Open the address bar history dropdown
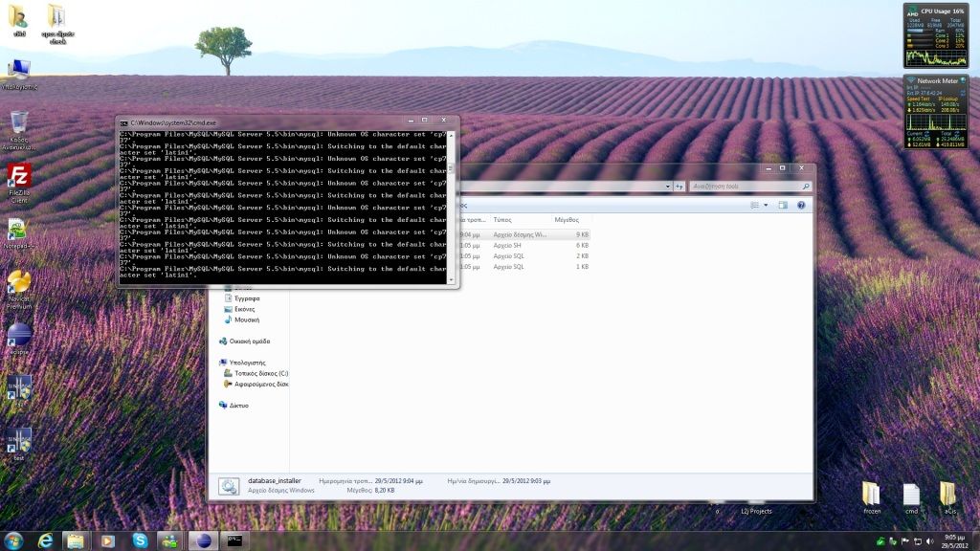The width and height of the screenshot is (980, 551). point(666,186)
